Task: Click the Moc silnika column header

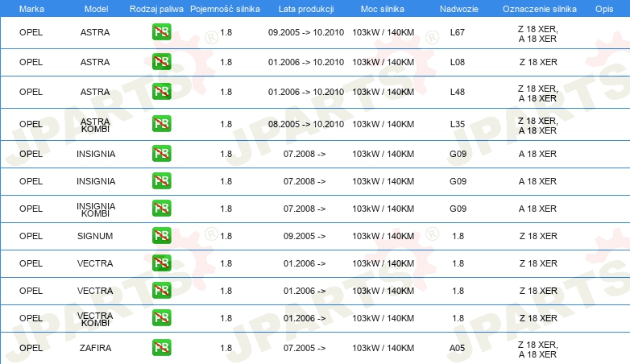Action: [x=383, y=9]
